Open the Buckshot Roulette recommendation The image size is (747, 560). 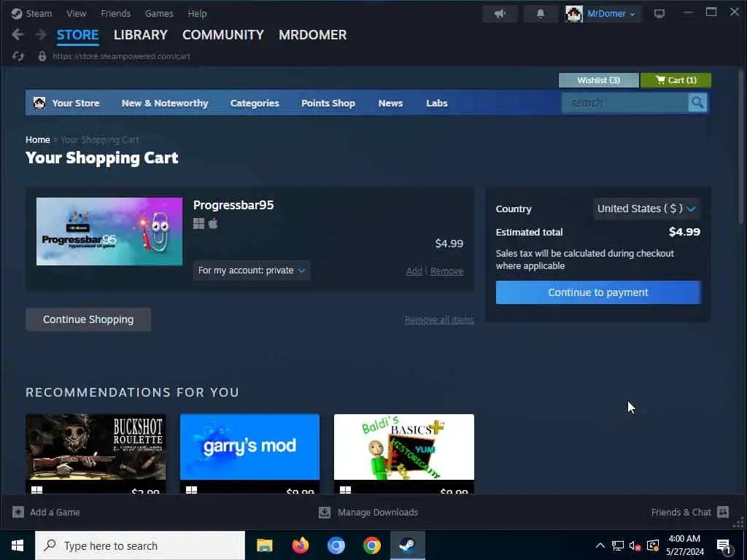pos(96,447)
